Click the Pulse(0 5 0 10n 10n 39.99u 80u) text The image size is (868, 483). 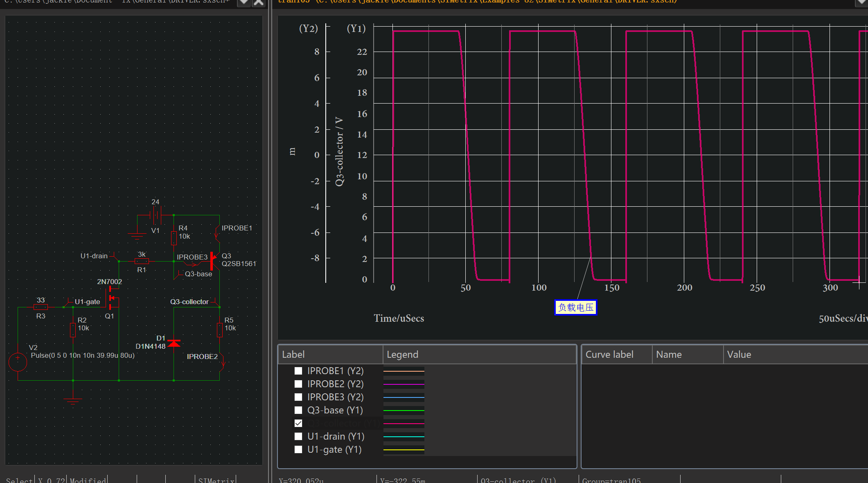click(83, 355)
